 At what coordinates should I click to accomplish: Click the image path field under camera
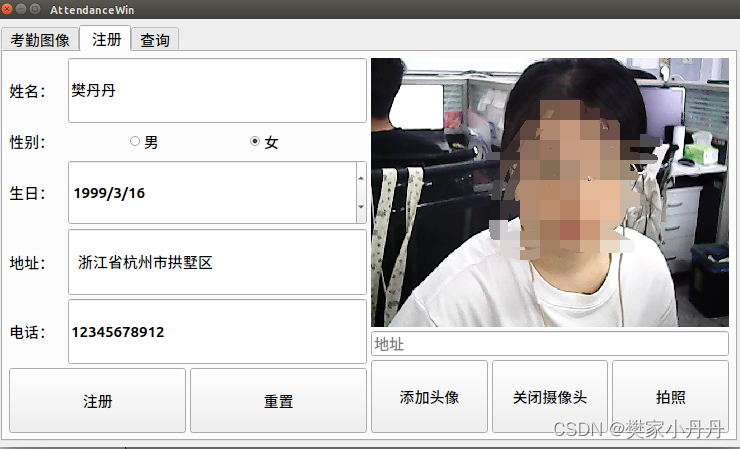click(550, 344)
